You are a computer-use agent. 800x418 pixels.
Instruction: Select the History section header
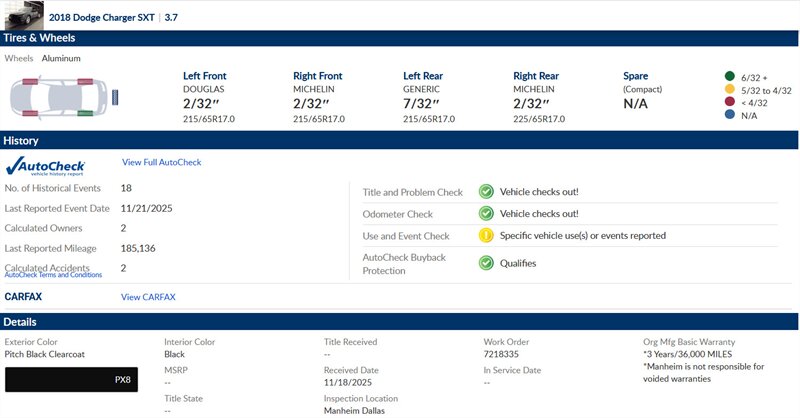[x=399, y=140]
